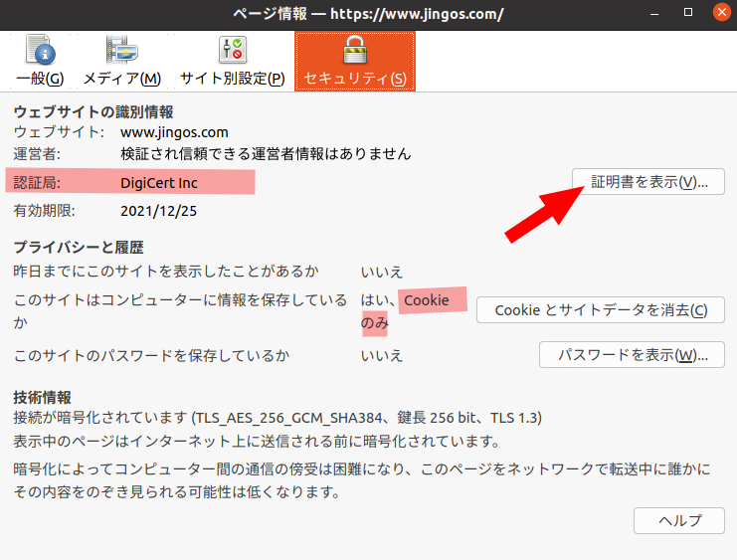This screenshot has width=737, height=560.
Task: Open the サイト別設定(P) permissions tab
Action: point(232,61)
